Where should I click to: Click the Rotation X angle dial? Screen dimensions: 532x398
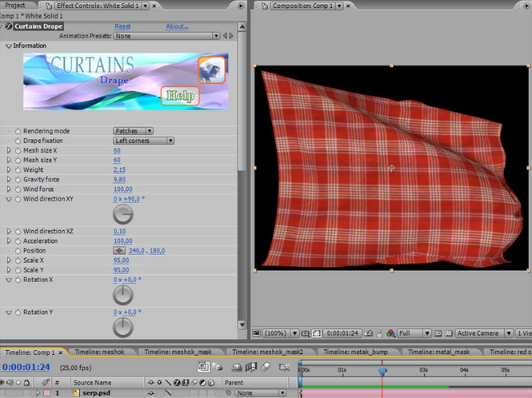123,295
